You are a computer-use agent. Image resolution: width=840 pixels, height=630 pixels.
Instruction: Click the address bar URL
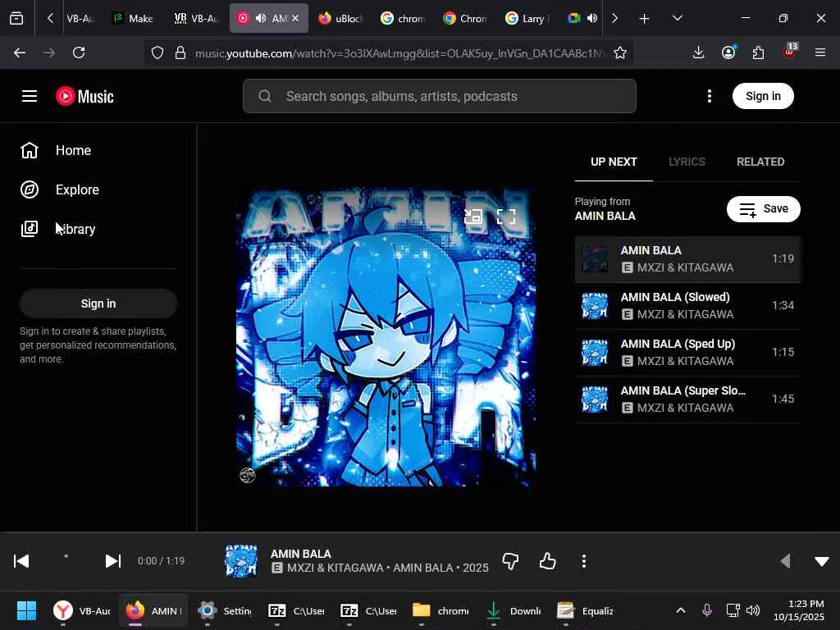(399, 53)
